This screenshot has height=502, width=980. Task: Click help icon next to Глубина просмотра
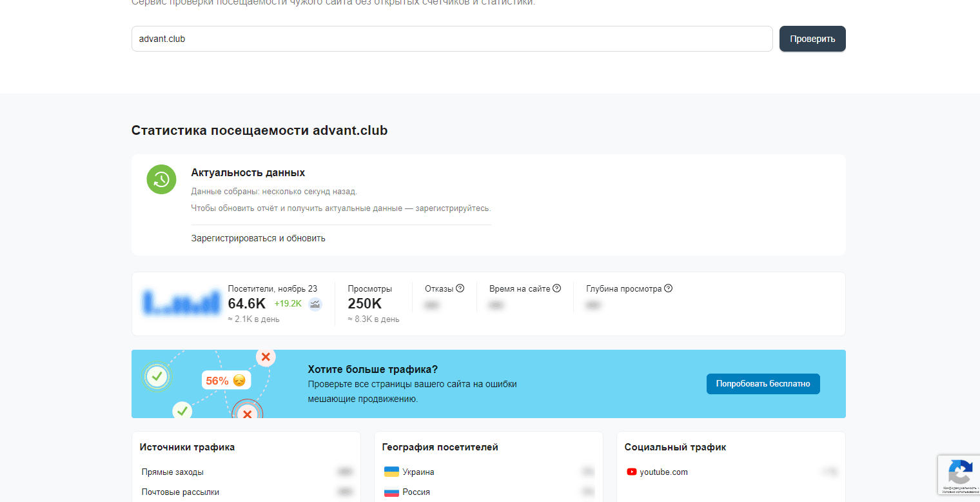click(669, 288)
